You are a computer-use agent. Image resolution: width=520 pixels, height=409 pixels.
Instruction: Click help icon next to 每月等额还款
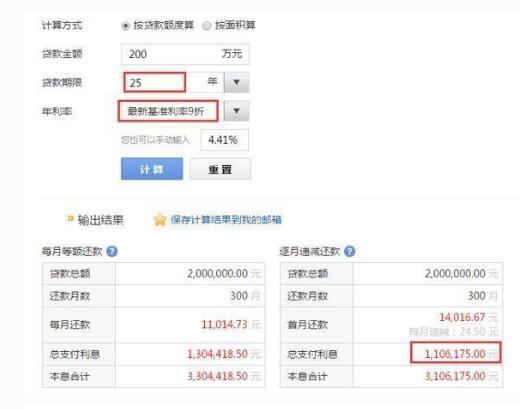(x=112, y=251)
